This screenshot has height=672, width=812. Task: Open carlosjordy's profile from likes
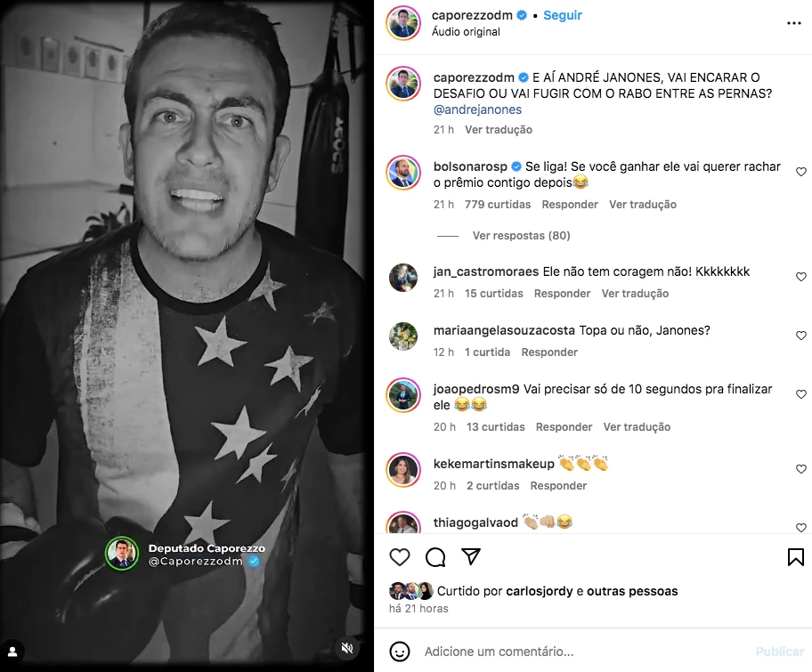coord(539,591)
